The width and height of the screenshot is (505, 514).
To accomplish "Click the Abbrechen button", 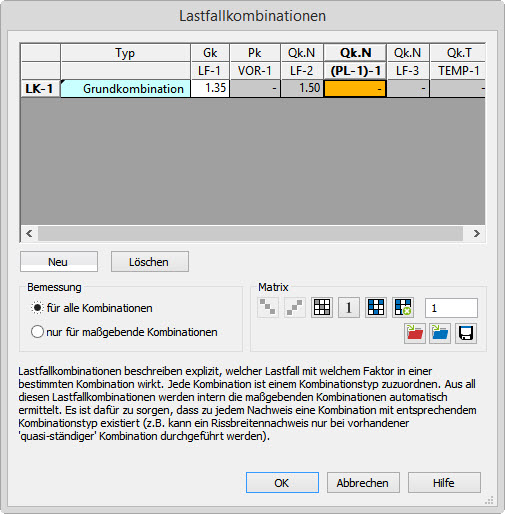I will tap(363, 482).
